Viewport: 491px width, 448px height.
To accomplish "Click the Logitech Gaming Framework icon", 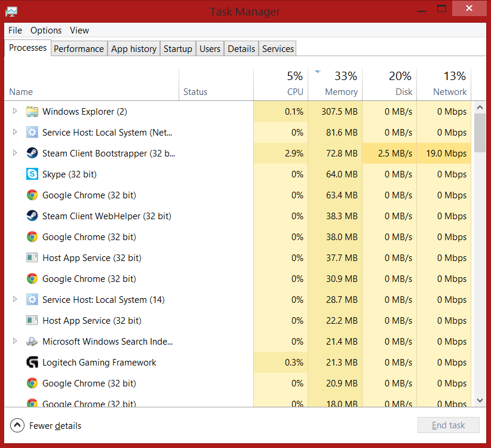I will point(32,362).
